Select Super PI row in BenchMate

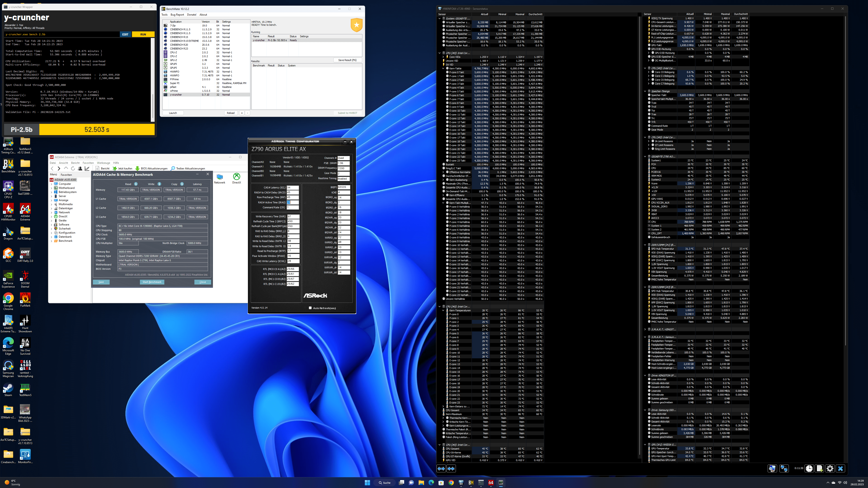click(x=206, y=83)
